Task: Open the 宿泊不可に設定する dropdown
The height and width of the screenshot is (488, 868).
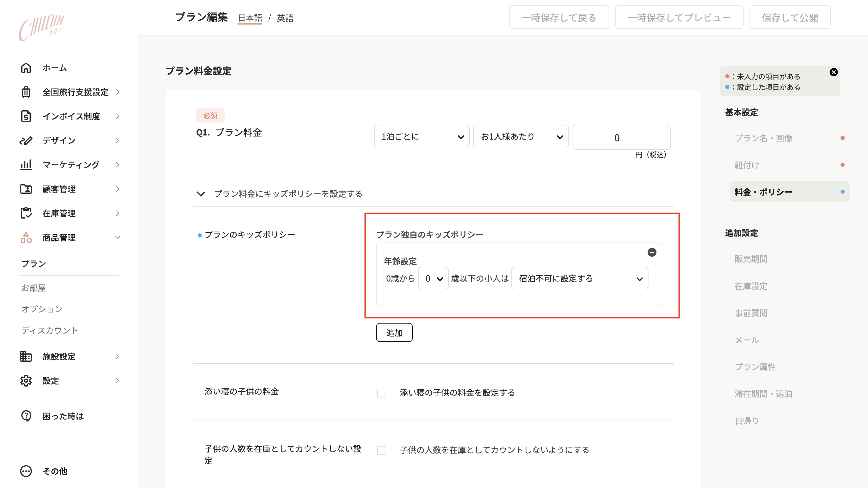Action: (579, 278)
